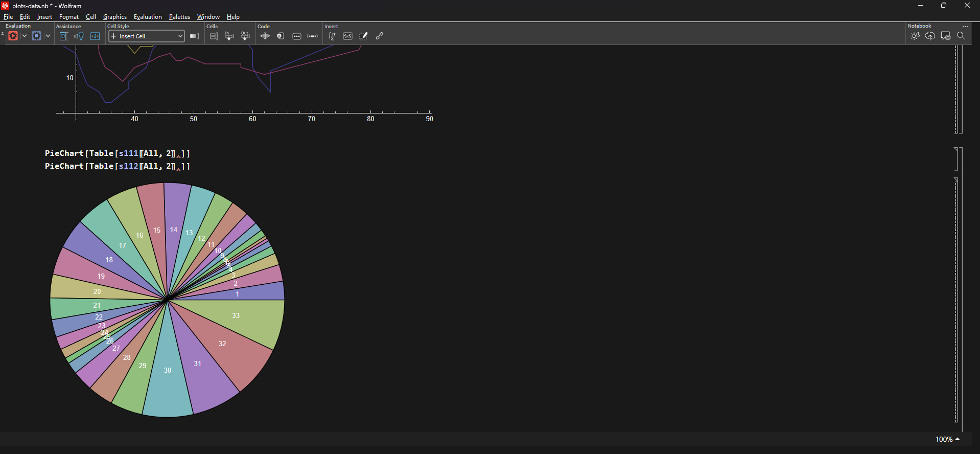980x454 pixels.
Task: Click the drawing canvas pencil insert icon
Action: click(x=363, y=36)
